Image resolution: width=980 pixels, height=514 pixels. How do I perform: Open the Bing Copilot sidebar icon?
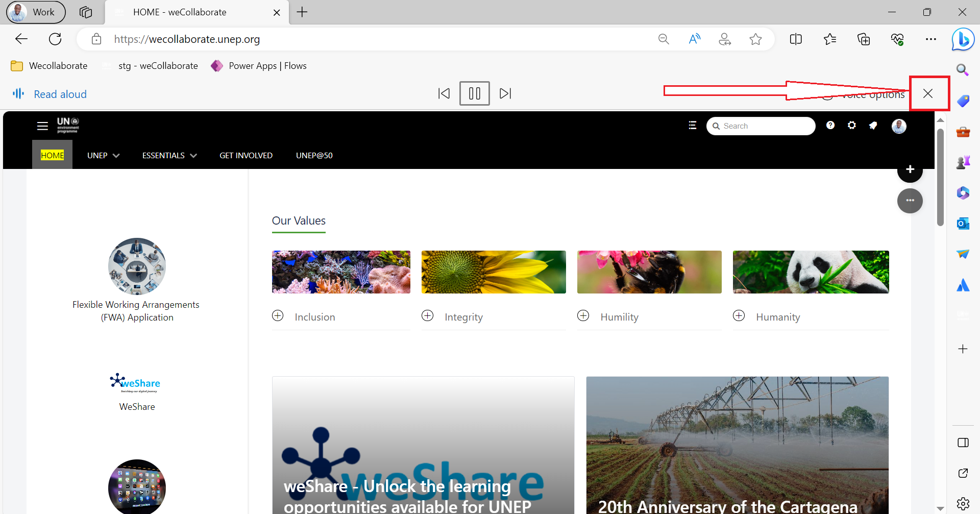(963, 39)
